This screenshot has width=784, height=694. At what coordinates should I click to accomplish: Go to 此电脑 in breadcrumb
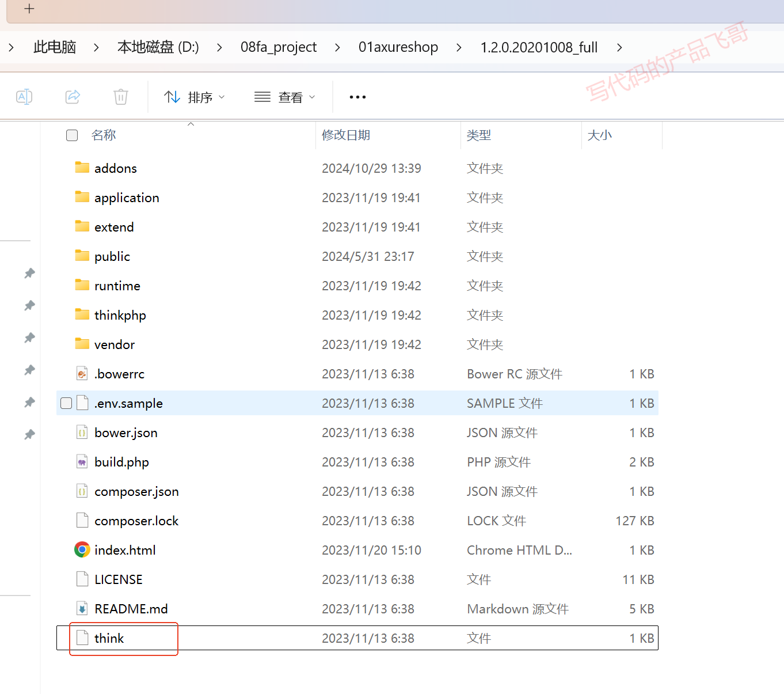(55, 47)
